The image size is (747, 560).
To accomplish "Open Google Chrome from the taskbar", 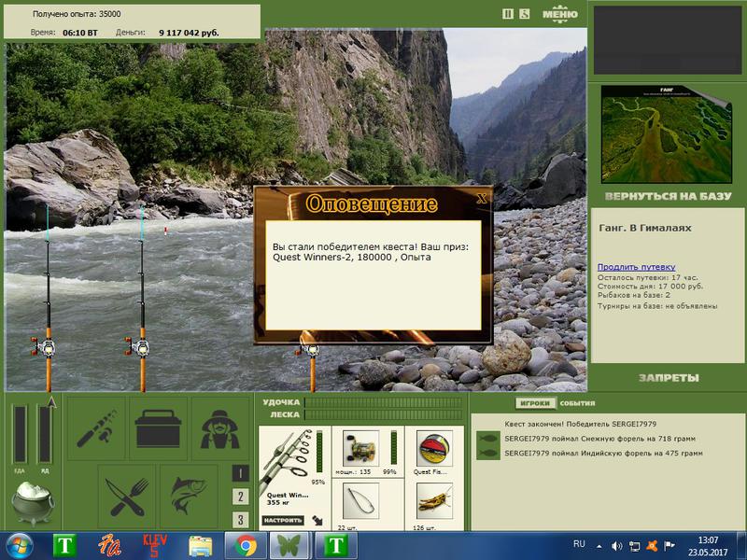I will tap(246, 546).
